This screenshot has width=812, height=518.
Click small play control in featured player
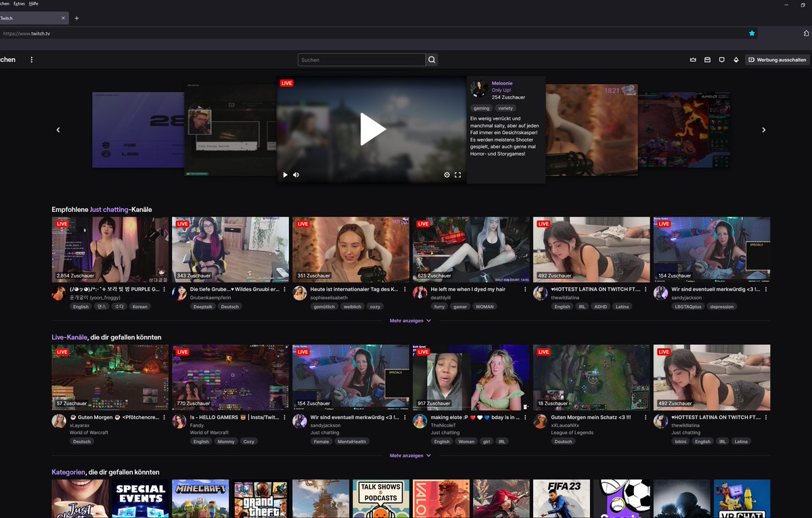pos(286,175)
